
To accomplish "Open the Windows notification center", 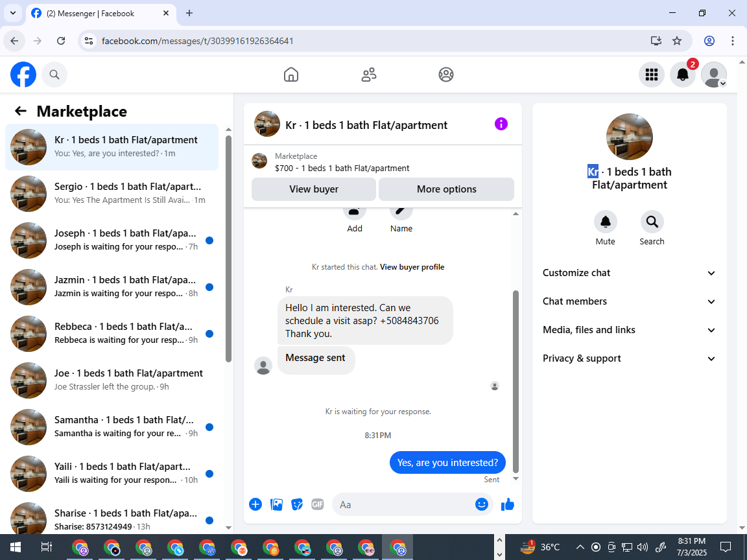I will [725, 547].
